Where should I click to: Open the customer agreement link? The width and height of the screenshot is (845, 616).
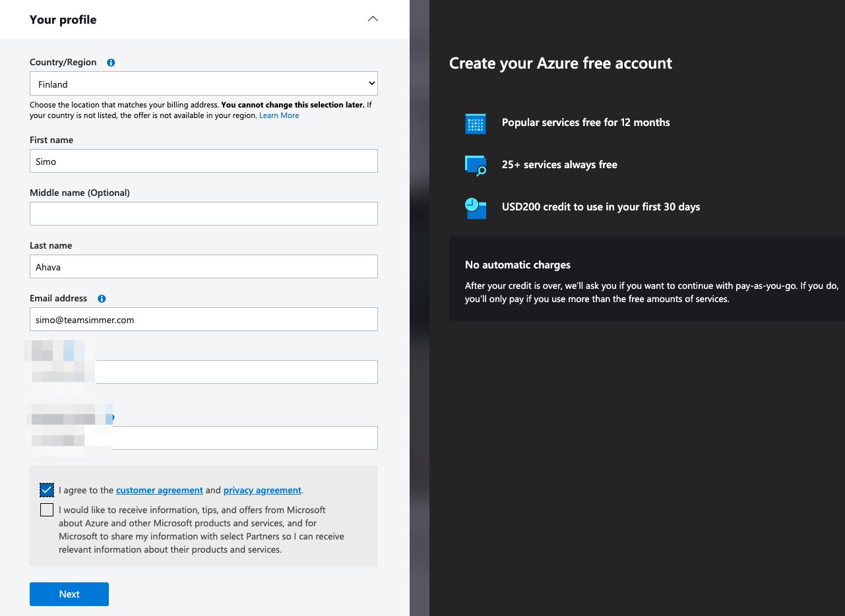(160, 490)
